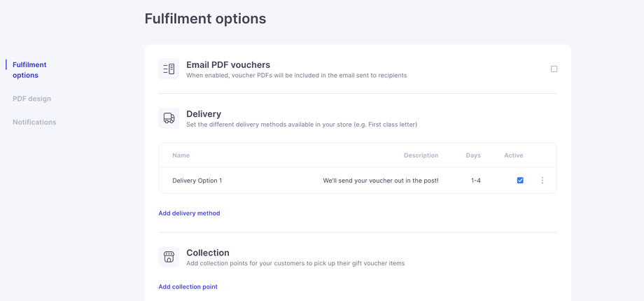
Task: Click the Add delivery method link
Action: 189,213
